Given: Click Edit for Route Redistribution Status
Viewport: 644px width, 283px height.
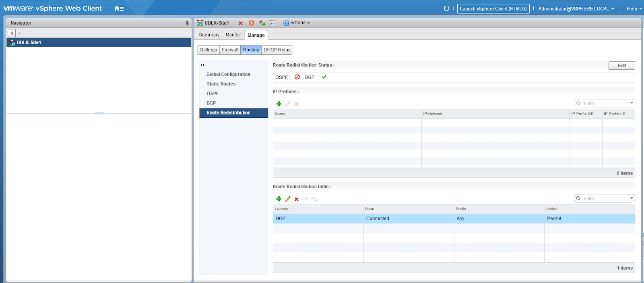Looking at the screenshot, I should point(621,65).
